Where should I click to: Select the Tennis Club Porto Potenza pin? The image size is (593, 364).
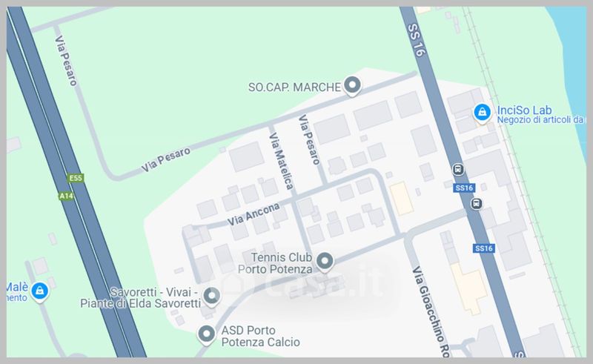[325, 262]
